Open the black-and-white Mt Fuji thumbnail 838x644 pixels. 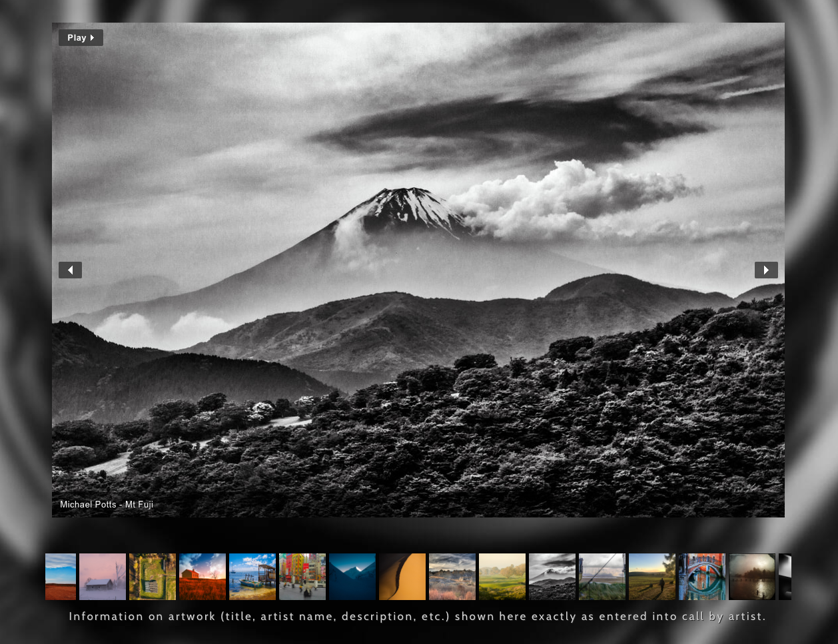(x=552, y=576)
